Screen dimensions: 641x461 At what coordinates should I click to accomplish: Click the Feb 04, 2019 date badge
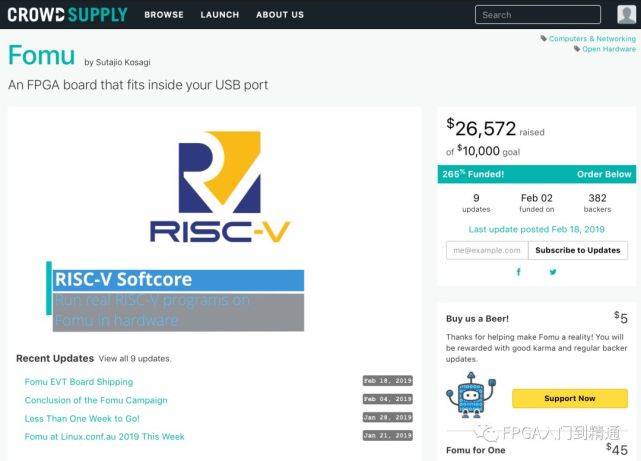coord(388,399)
